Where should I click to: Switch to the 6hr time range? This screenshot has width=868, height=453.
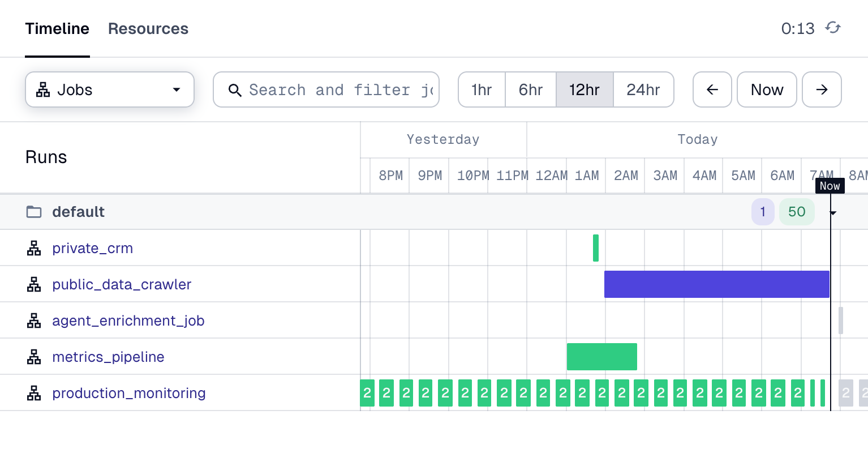(530, 89)
